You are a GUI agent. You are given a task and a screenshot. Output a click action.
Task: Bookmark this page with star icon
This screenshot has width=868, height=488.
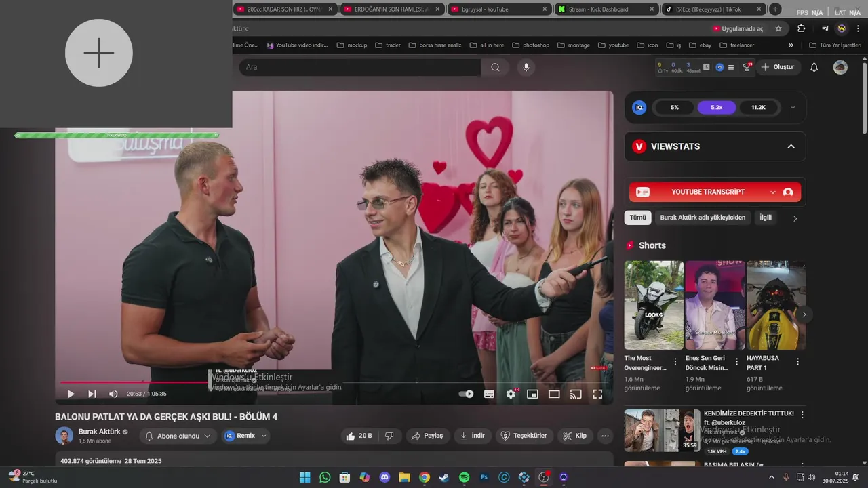[x=778, y=28]
